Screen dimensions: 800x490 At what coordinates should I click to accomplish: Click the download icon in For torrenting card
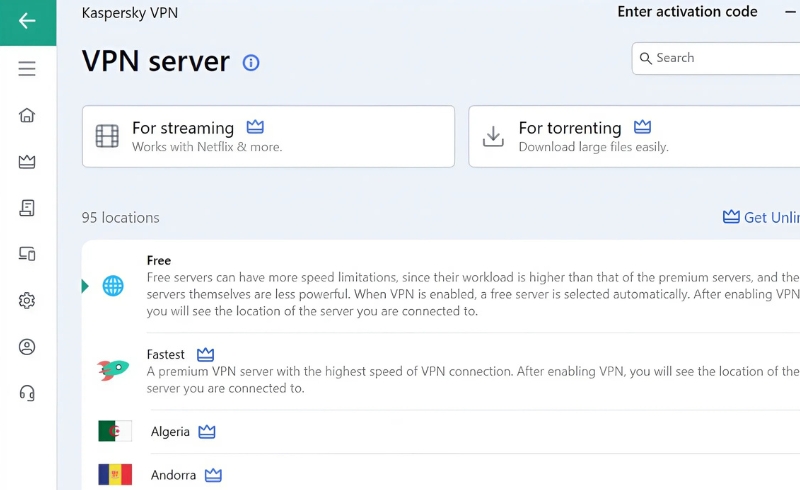pyautogui.click(x=493, y=136)
